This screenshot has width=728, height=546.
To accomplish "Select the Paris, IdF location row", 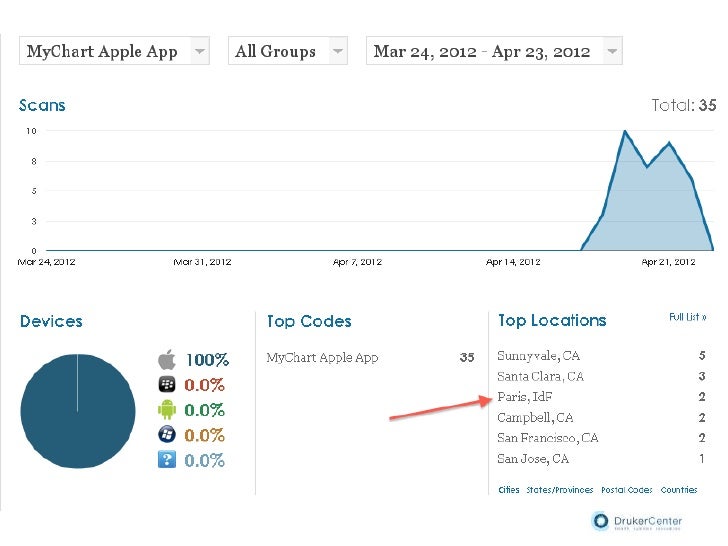I will pyautogui.click(x=601, y=397).
